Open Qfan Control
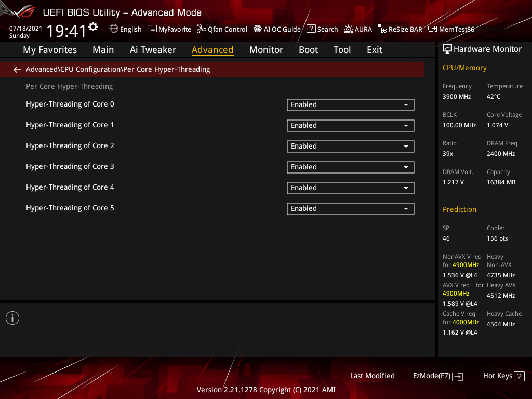Screen dimensions: 532x399 [222, 29]
